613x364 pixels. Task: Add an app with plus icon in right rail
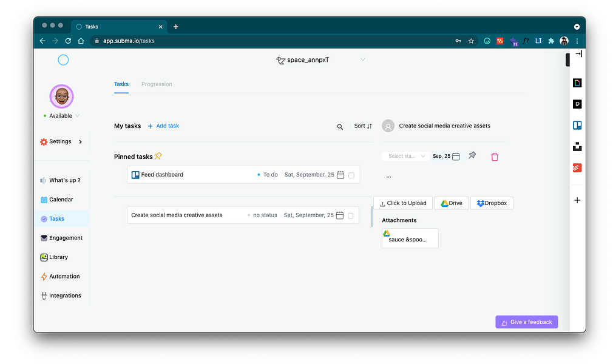pyautogui.click(x=577, y=200)
